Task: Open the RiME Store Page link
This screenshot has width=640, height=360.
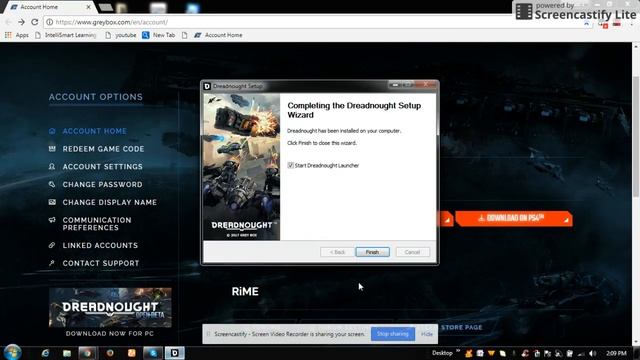Action: 461,327
